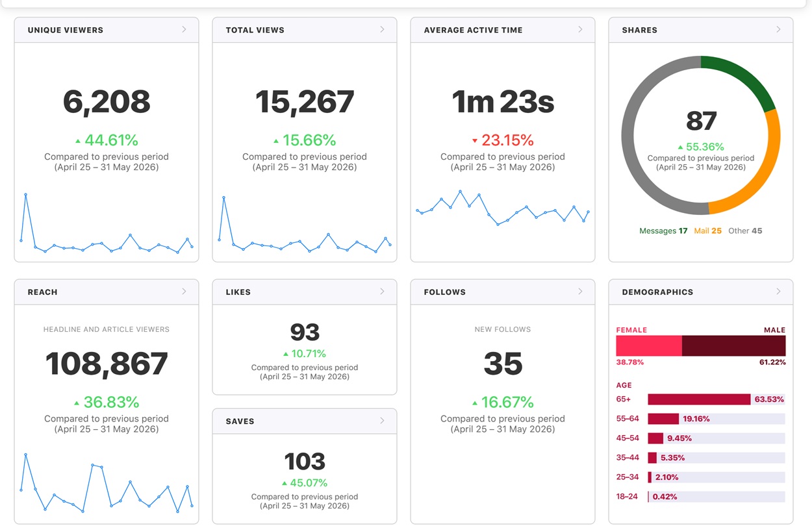
Task: Click the 103 saves value
Action: pyautogui.click(x=305, y=462)
